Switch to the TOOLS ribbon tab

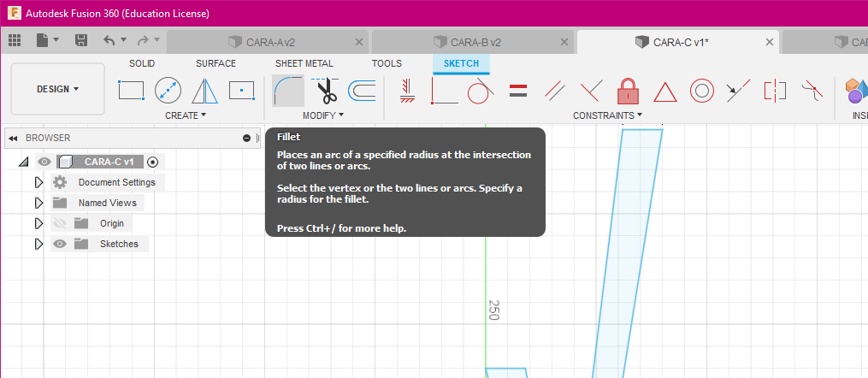point(387,63)
